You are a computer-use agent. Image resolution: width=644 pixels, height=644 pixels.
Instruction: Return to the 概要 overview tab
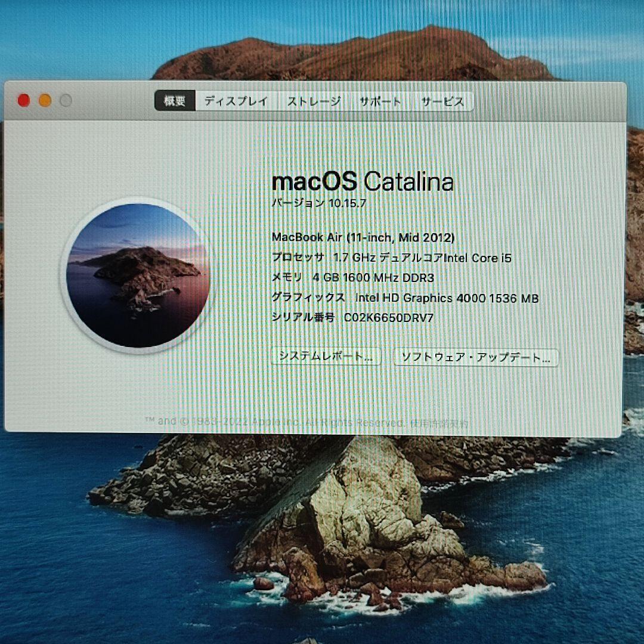(175, 100)
